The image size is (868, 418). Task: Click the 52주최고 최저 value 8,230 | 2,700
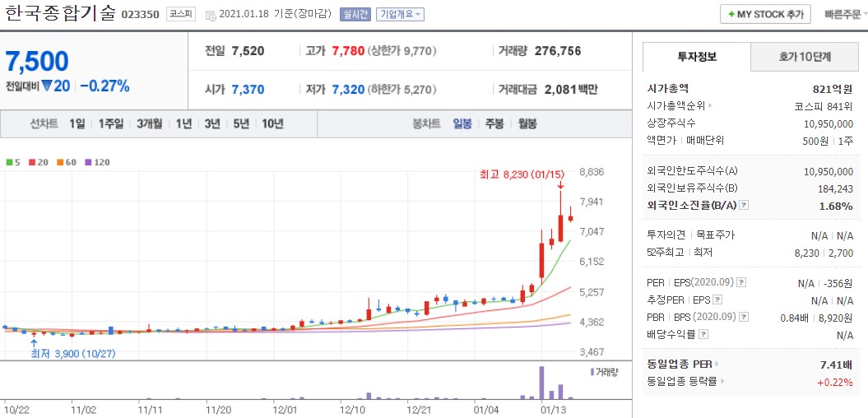click(824, 253)
